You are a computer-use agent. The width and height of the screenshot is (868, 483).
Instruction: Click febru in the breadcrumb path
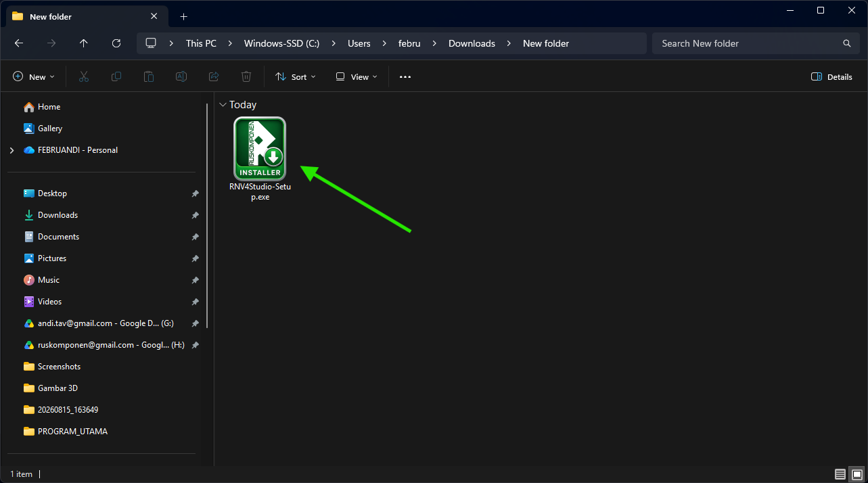coord(409,43)
